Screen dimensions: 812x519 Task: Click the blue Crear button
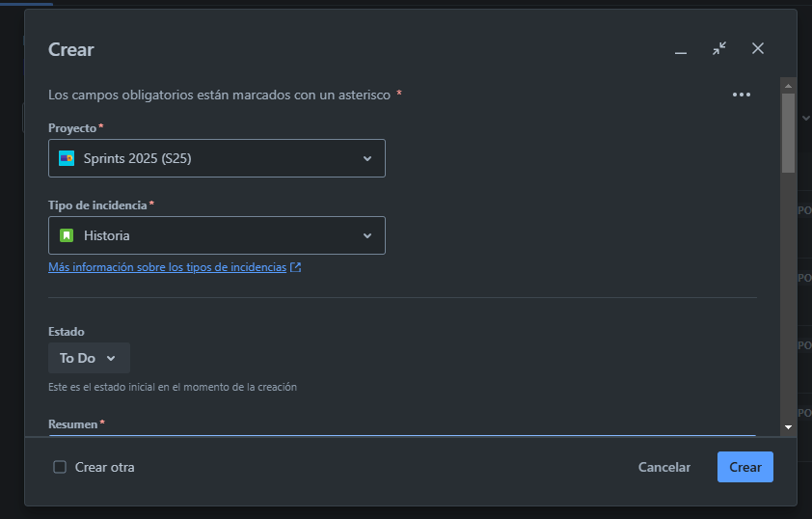(x=745, y=467)
